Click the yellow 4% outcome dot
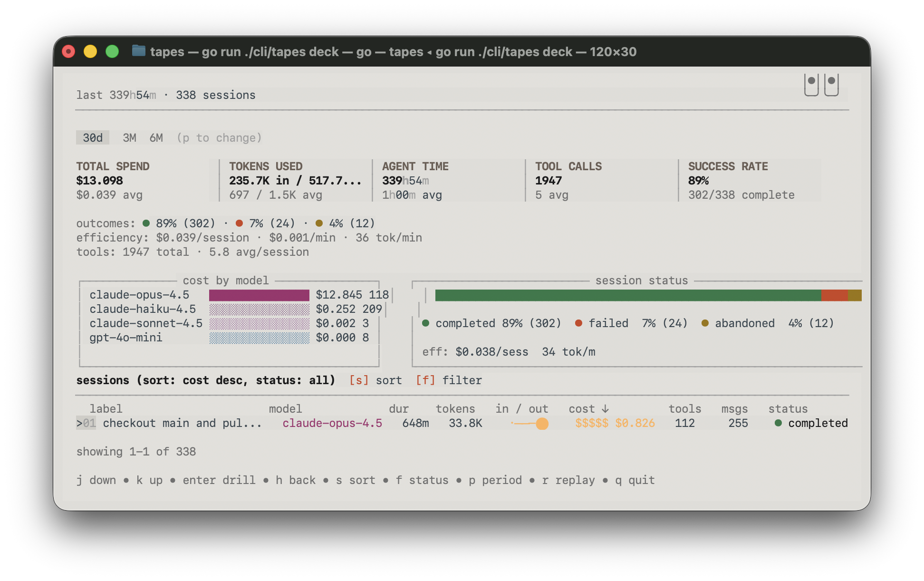Image resolution: width=924 pixels, height=581 pixels. click(319, 222)
